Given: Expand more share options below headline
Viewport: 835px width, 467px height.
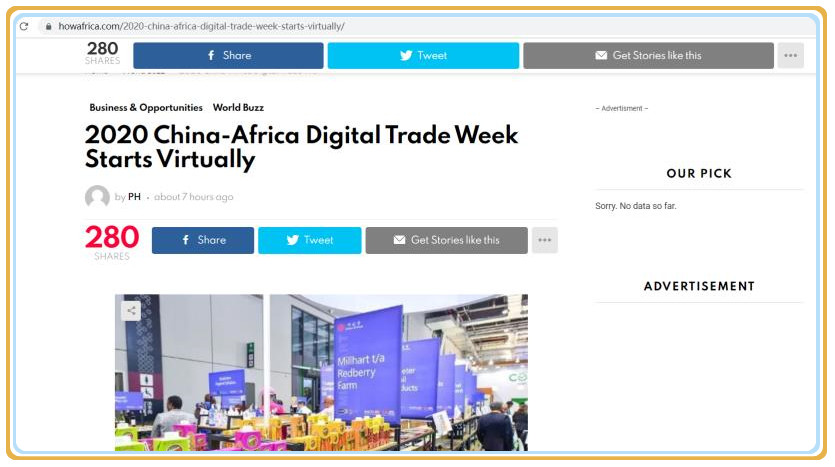Looking at the screenshot, I should (544, 240).
